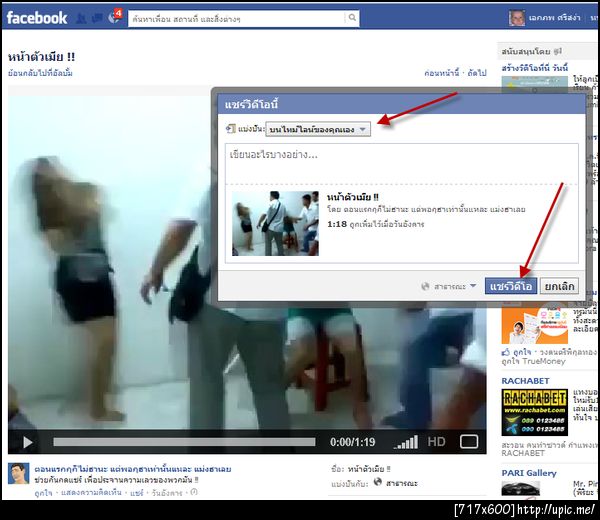Adjust the video volume bars

406,442
